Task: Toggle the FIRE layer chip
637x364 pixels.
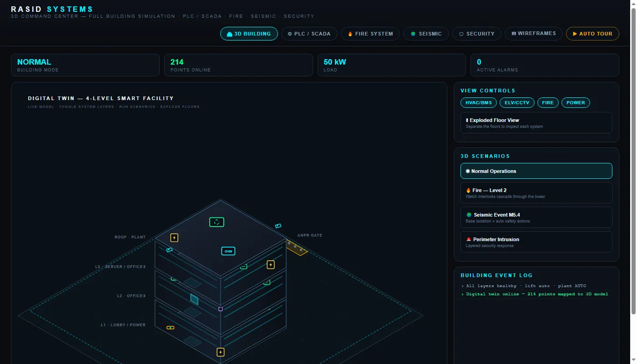Action: 548,103
